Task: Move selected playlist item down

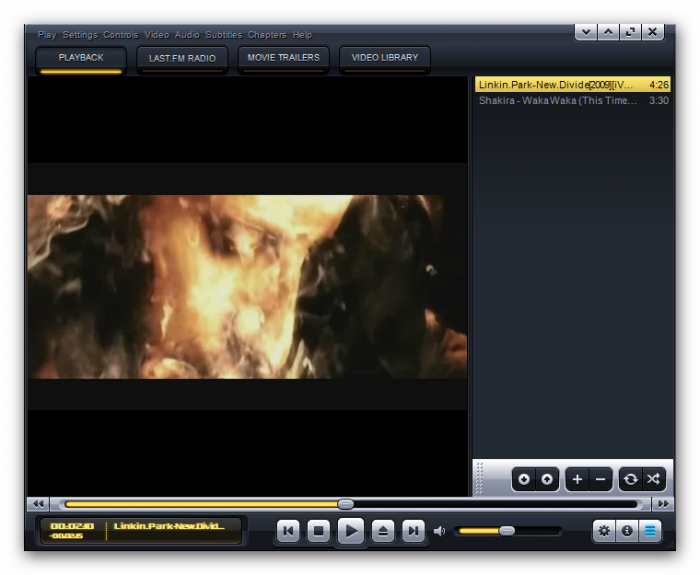Action: (x=524, y=479)
